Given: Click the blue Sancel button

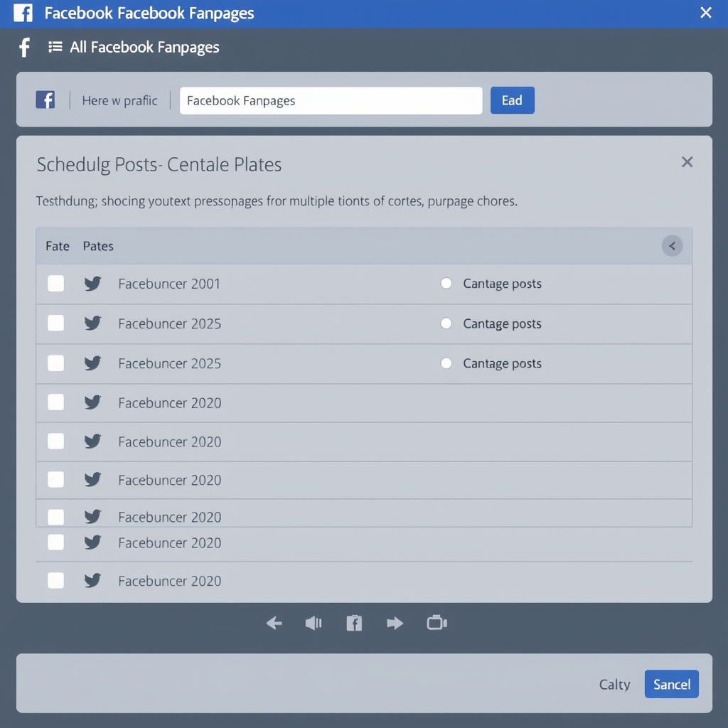Looking at the screenshot, I should [671, 684].
